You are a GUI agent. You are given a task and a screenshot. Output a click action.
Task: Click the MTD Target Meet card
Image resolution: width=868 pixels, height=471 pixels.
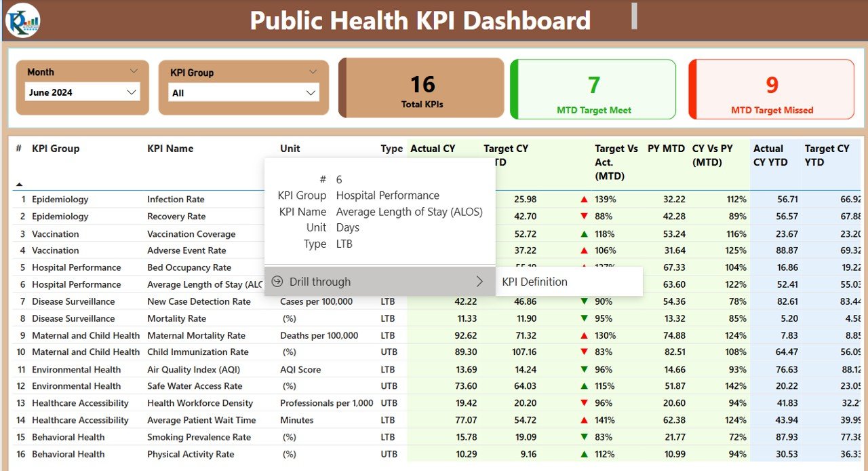pyautogui.click(x=593, y=89)
